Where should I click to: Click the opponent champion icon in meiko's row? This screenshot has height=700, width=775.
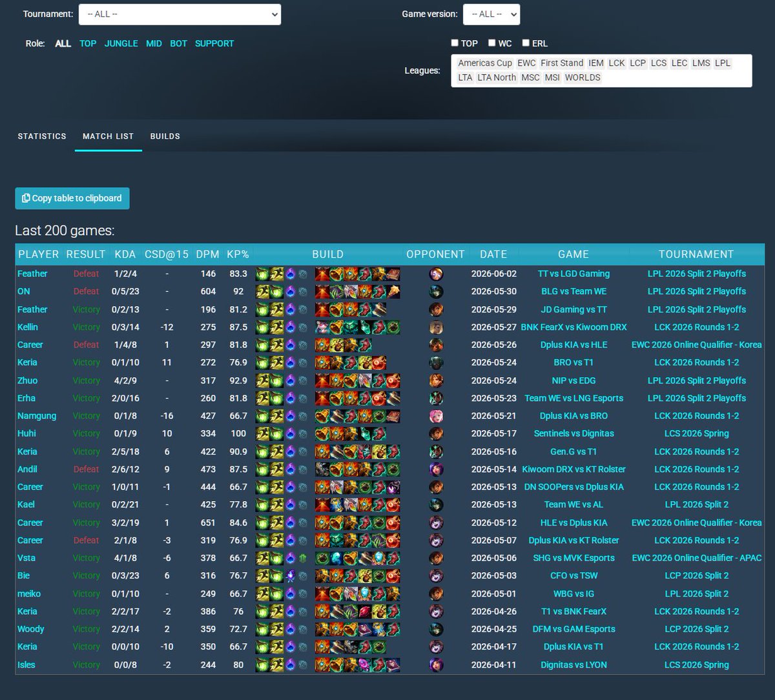[x=436, y=593]
